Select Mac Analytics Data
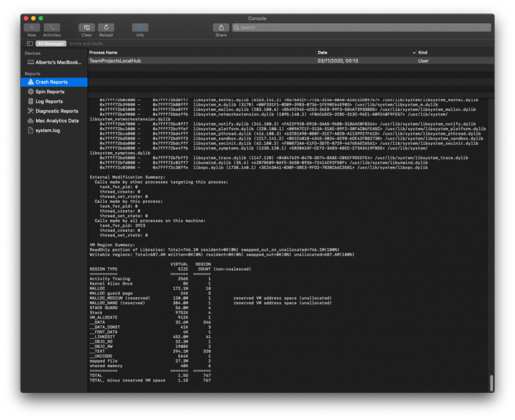The height and width of the screenshot is (420, 515). 57,120
